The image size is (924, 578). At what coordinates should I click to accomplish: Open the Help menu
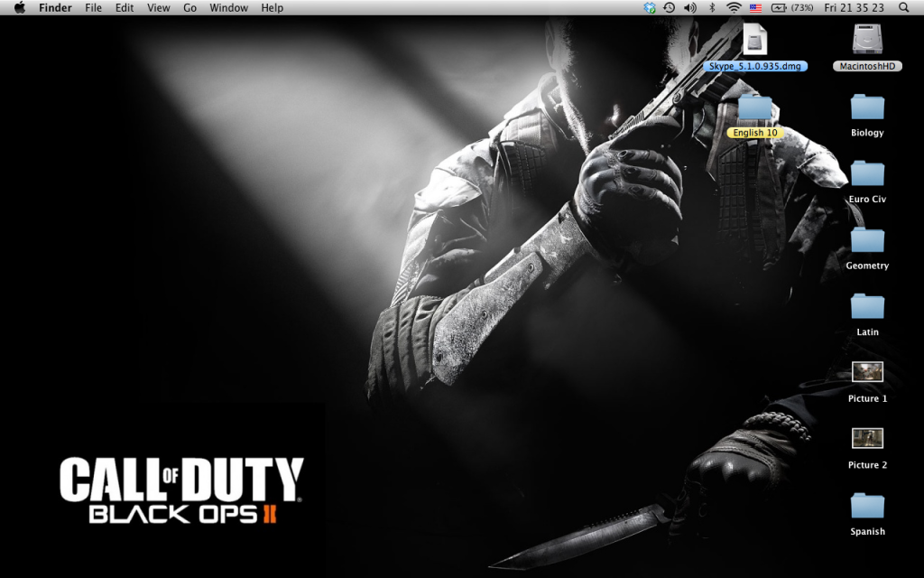coord(273,7)
